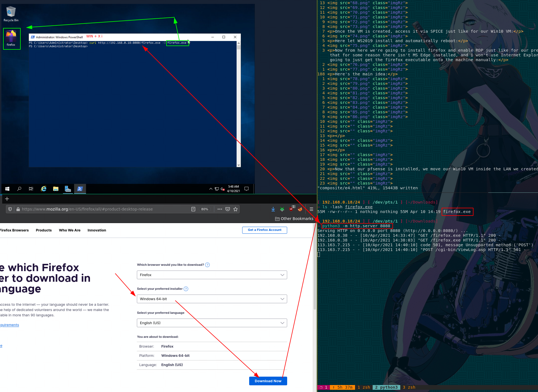Open the uBlock Origin extension popup

tap(291, 209)
